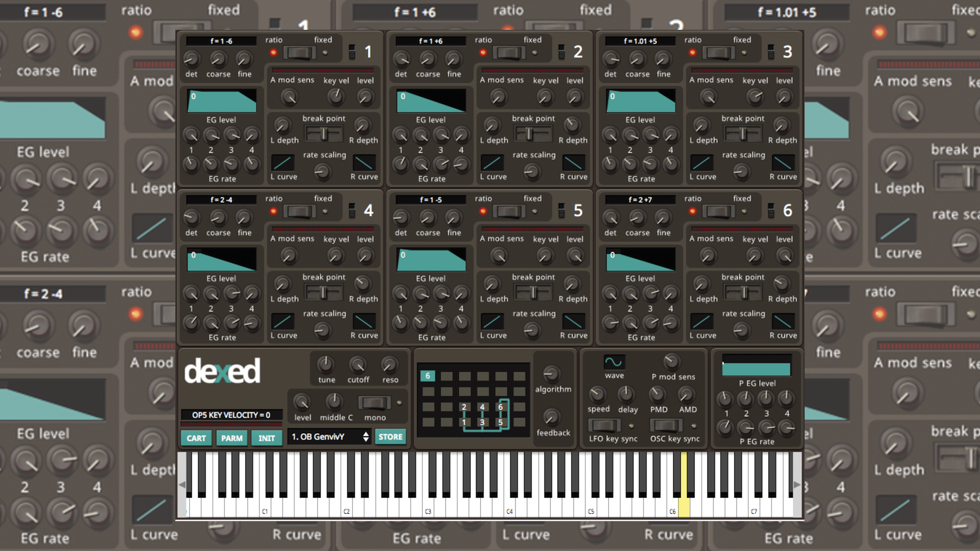
Task: Click operator 4's frequency display showing f=2-4
Action: click(x=220, y=199)
